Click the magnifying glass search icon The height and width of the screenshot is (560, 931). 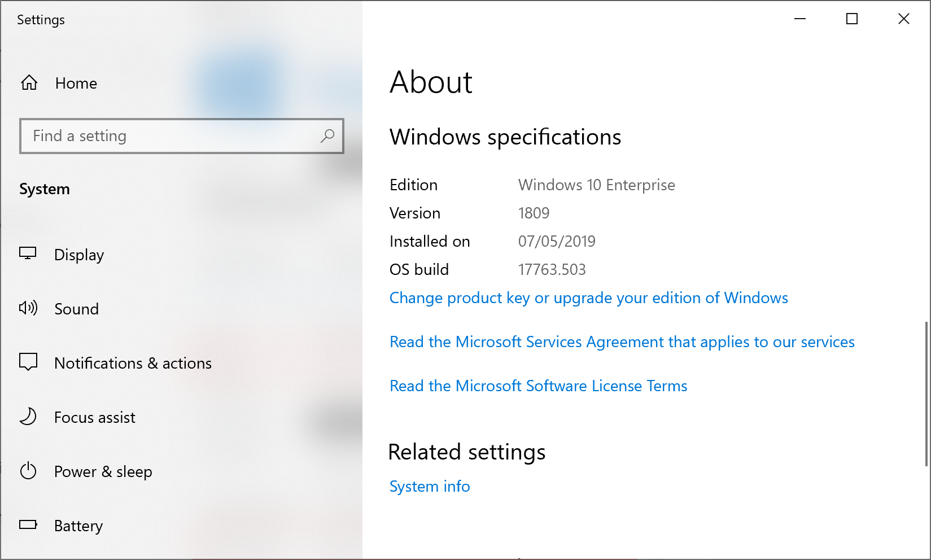(x=327, y=136)
